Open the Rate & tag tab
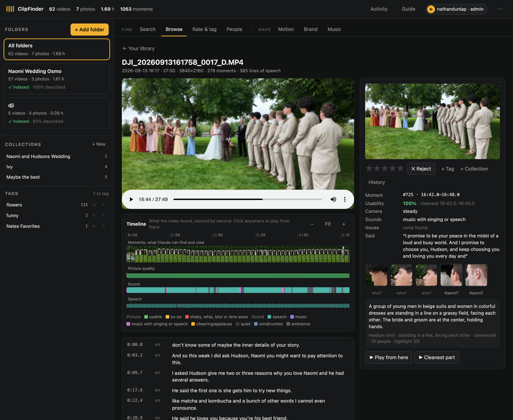Image resolution: width=513 pixels, height=420 pixels. pos(204,29)
